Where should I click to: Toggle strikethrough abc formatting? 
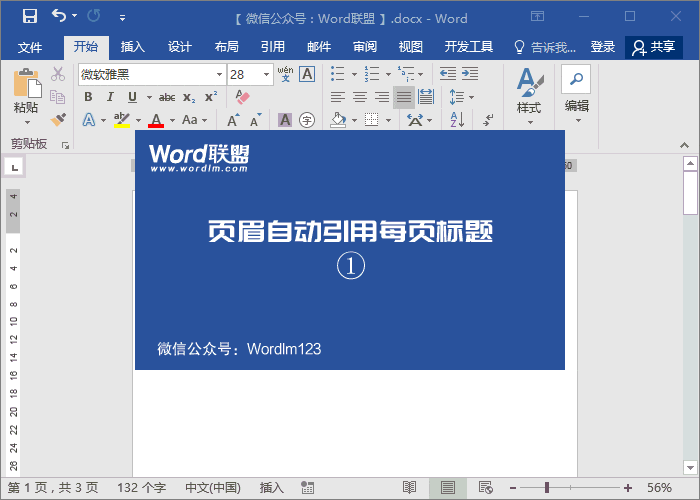tap(167, 97)
